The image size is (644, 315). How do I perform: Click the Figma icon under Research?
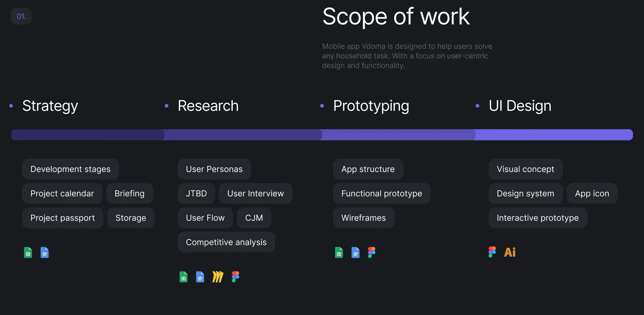tap(235, 277)
